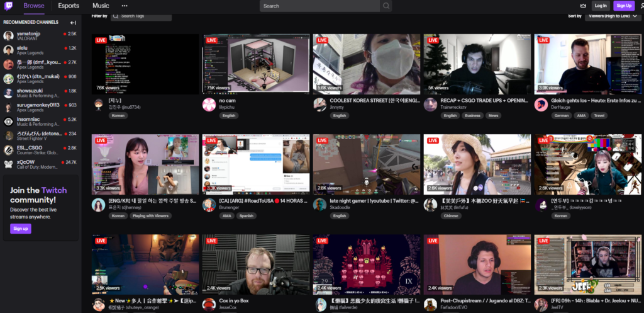Switch to the Browse tab

[34, 6]
